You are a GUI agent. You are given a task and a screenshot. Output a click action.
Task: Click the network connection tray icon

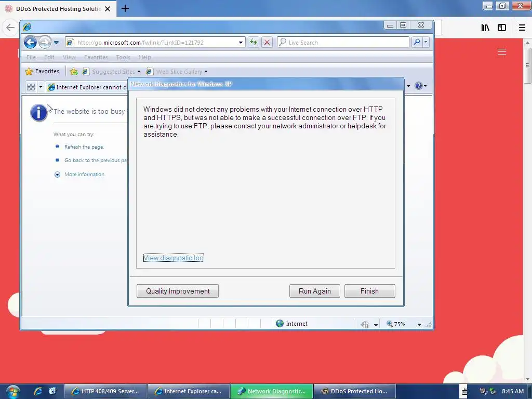click(x=493, y=391)
